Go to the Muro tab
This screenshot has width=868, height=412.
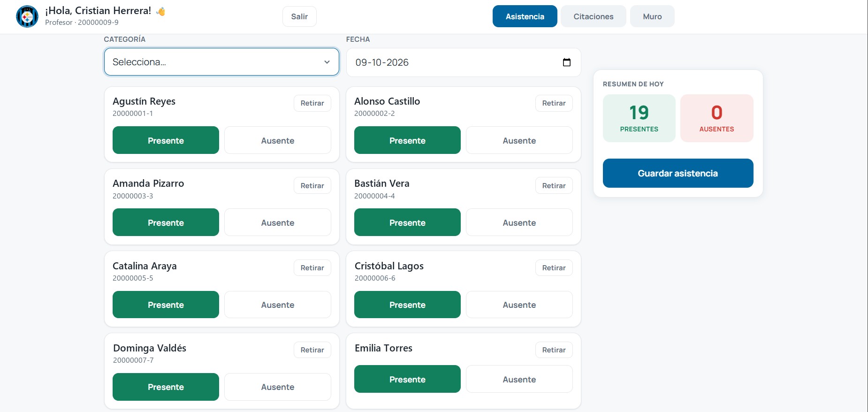652,16
